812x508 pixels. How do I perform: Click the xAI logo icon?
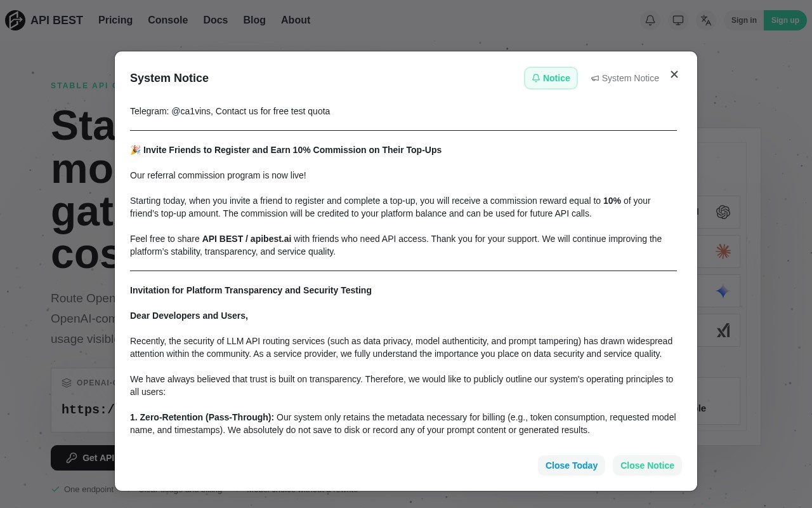(723, 330)
